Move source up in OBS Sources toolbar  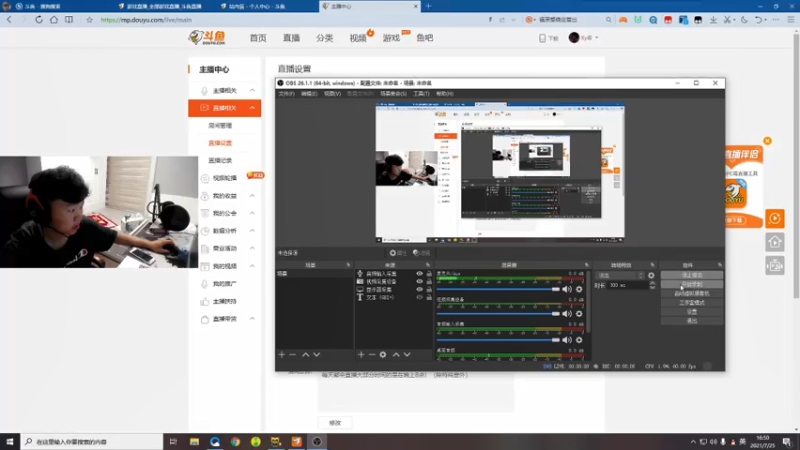396,355
